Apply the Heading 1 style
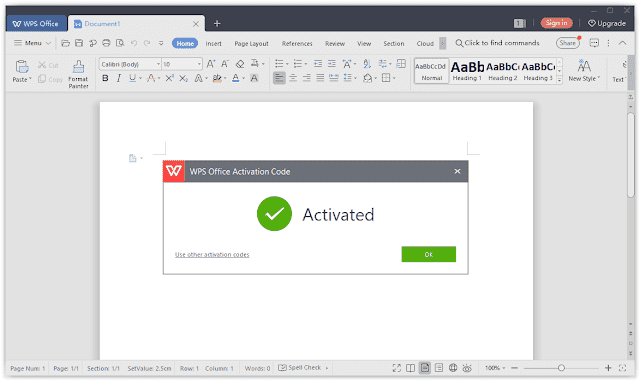Viewport: 640px width, 381px height. click(467, 71)
